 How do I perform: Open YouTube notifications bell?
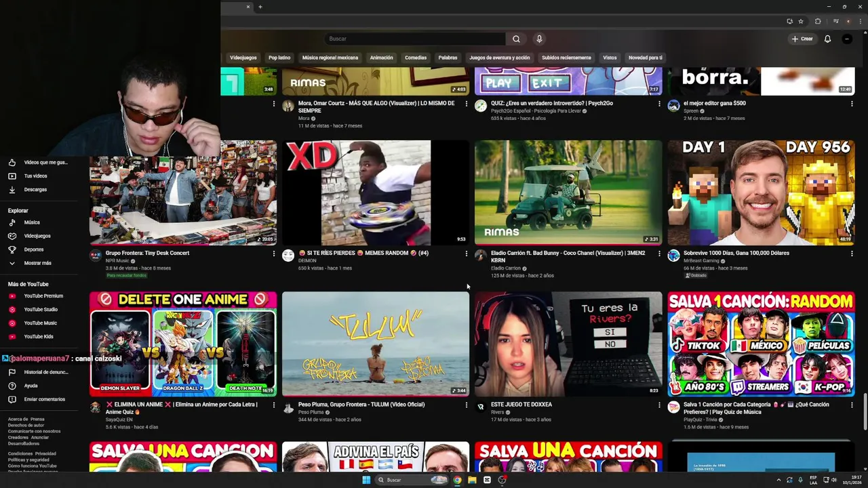(x=827, y=39)
